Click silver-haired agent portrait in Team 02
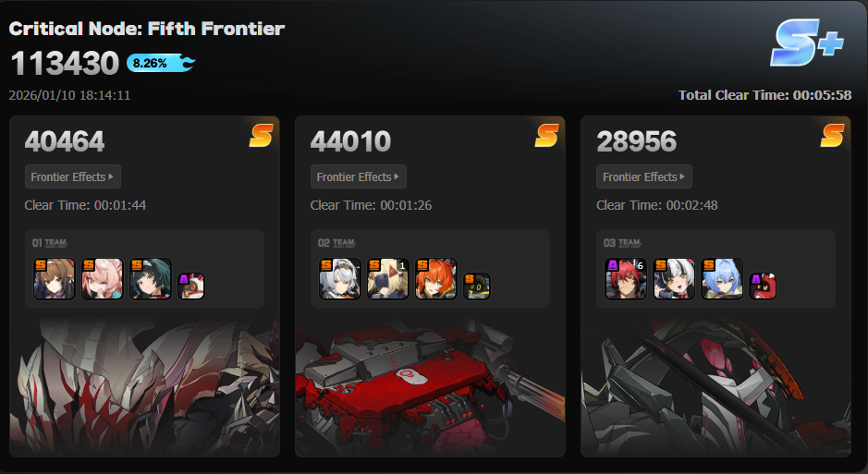868x474 pixels. (340, 279)
